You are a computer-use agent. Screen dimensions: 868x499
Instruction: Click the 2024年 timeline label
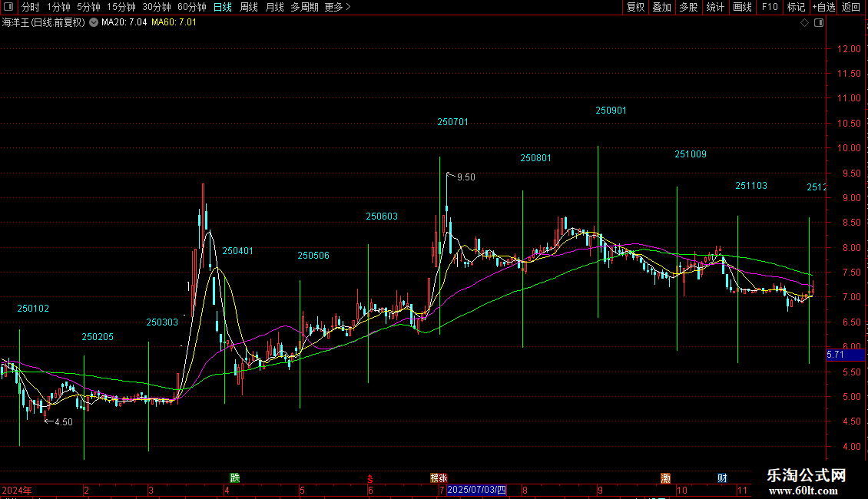coord(17,491)
